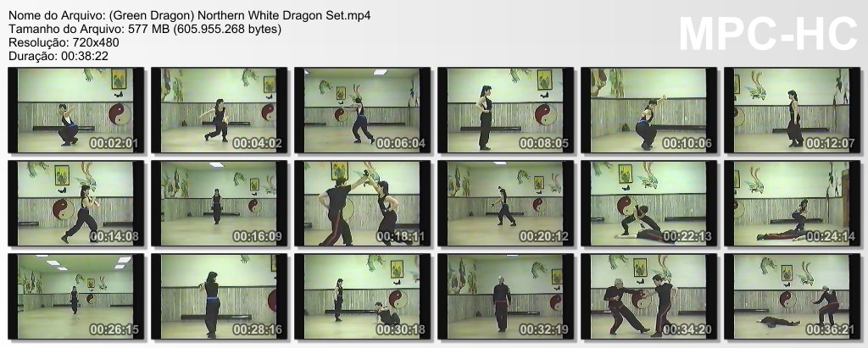Click the frame marked 00:24:14
The image size is (868, 348).
point(793,203)
